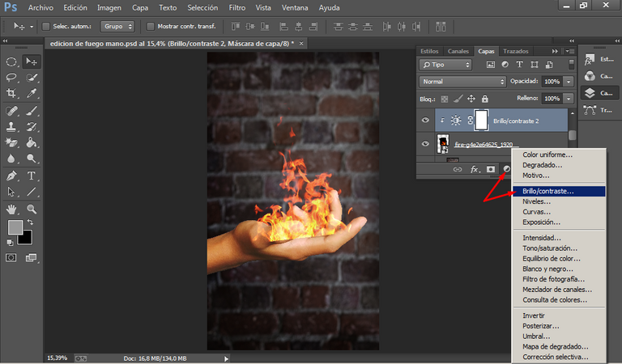The width and height of the screenshot is (622, 364).
Task: Enable Selec. autom. checkbox
Action: pos(46,26)
